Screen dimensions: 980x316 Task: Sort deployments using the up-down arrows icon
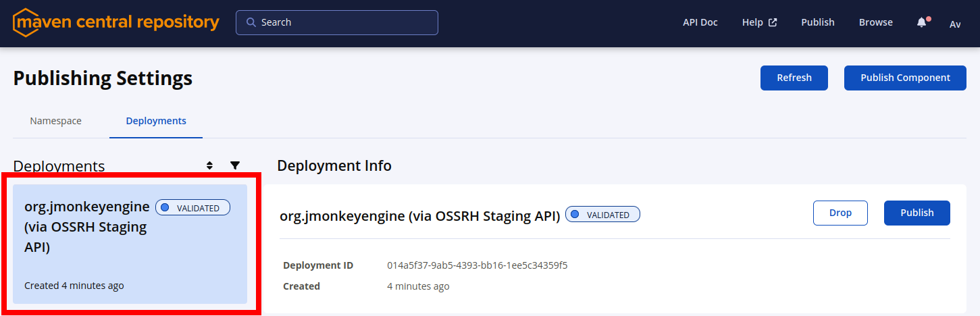coord(209,165)
